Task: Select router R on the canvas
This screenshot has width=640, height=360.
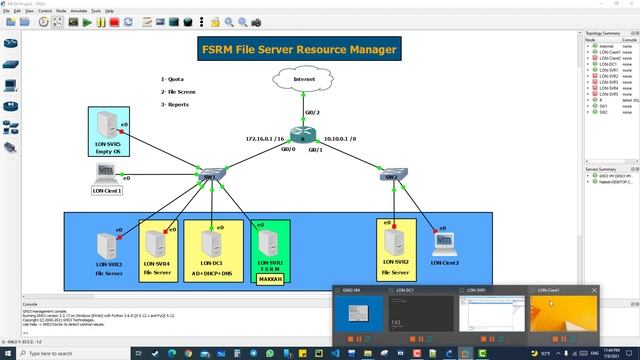Action: point(303,135)
